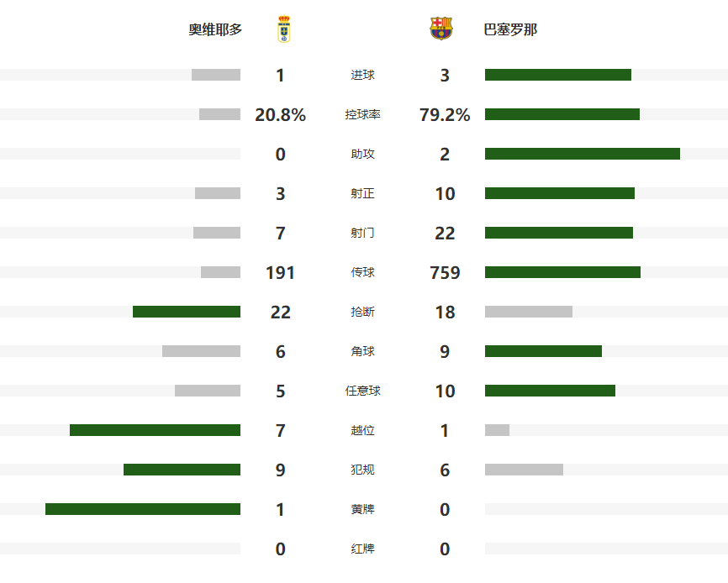This screenshot has width=728, height=583.
Task: Click Barcelona's green assists bar
Action: (x=582, y=154)
